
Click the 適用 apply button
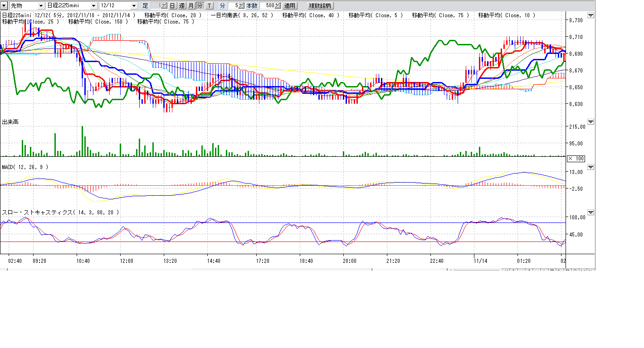[x=289, y=6]
